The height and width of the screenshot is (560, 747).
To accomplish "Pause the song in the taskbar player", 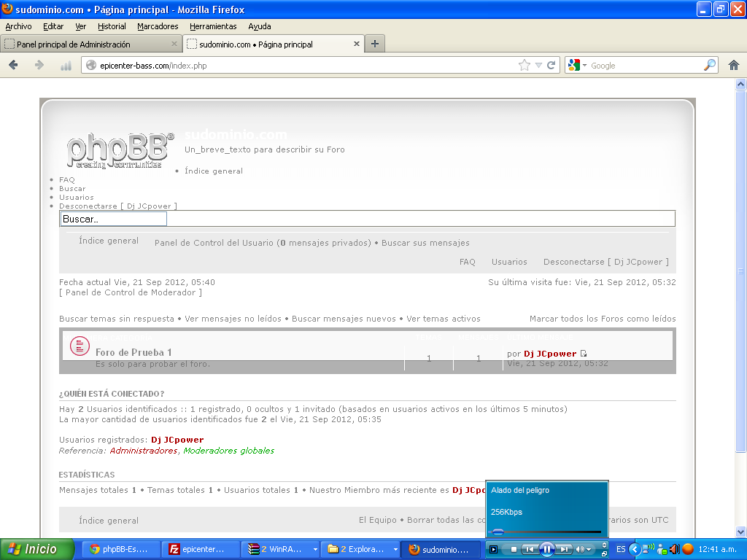I will click(x=547, y=549).
